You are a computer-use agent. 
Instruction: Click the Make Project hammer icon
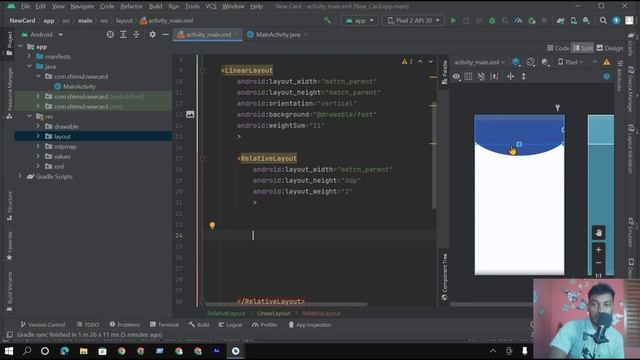327,20
